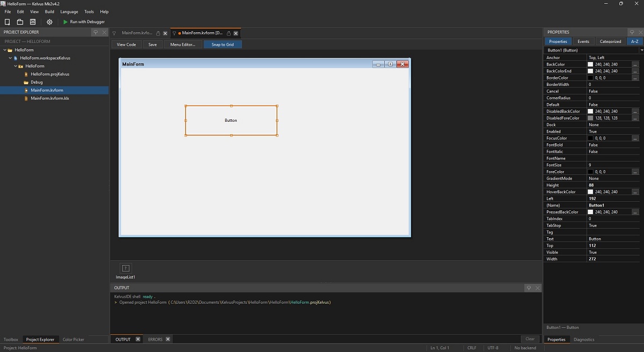Viewport: 644px width, 352px height.
Task: Select the ImageList1 component icon
Action: coord(126,268)
